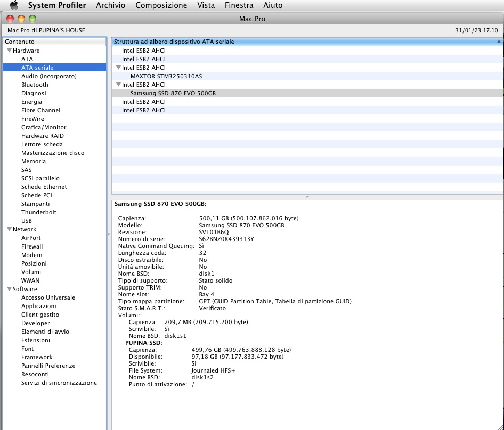The height and width of the screenshot is (430, 504).
Task: Select Stampanti in the sidebar
Action: 35,204
